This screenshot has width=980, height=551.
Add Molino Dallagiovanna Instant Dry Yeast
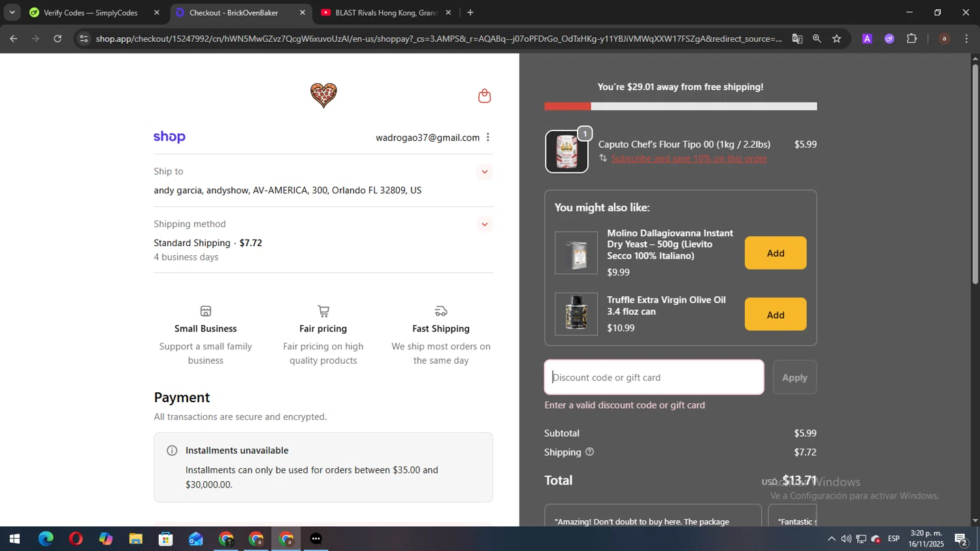[776, 253]
